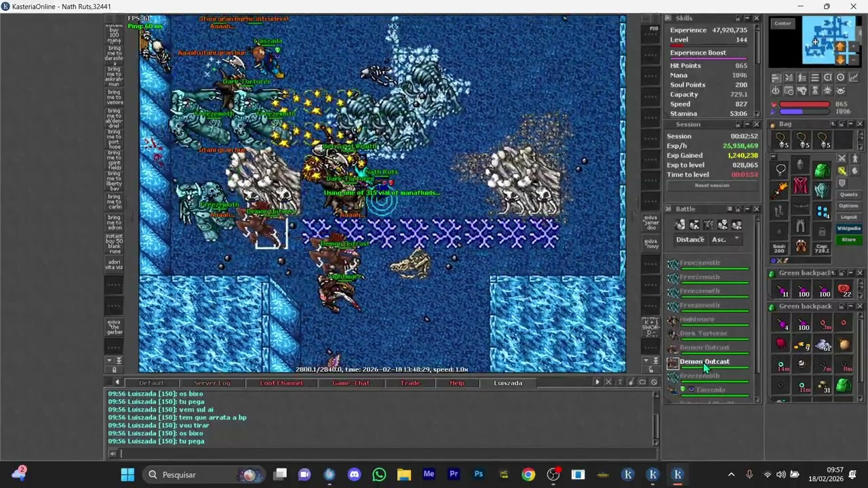The image size is (868, 488).
Task: Close the current chat channel tab
Action: coord(608,382)
